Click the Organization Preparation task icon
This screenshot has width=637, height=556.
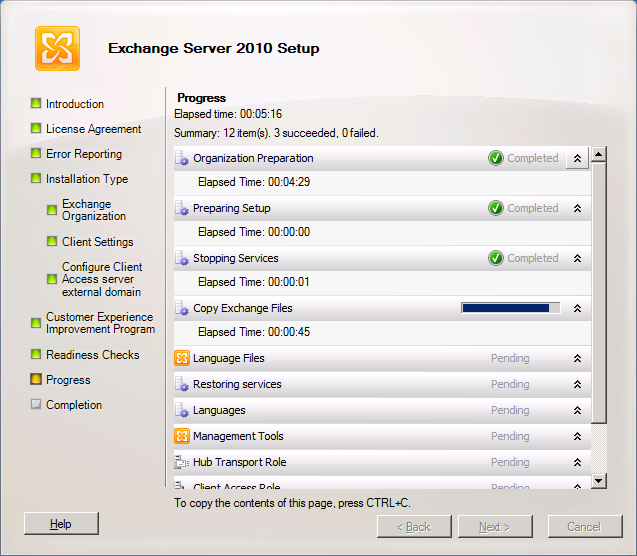(182, 158)
